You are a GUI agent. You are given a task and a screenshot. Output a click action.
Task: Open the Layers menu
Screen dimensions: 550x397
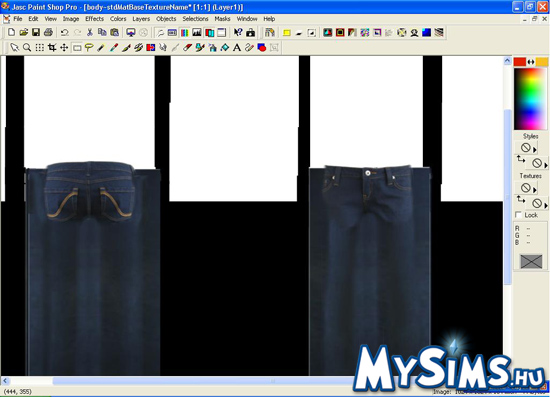pos(141,19)
